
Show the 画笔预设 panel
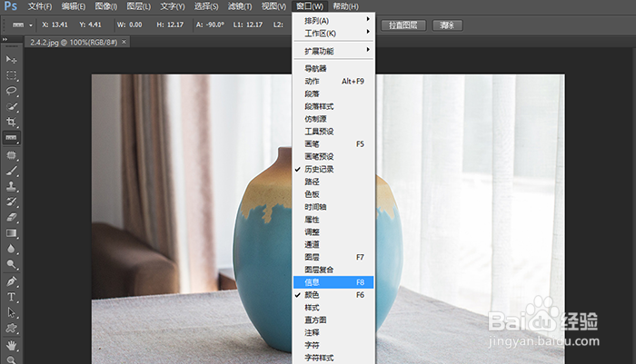[333, 156]
